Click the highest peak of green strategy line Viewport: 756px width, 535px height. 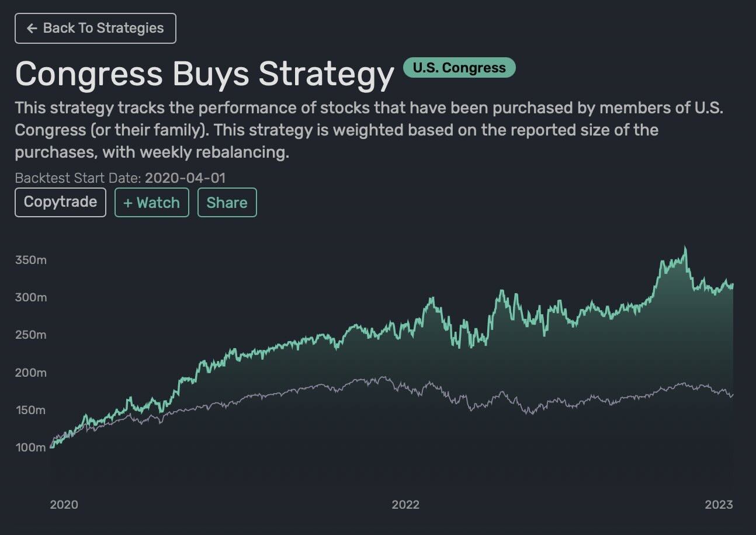685,248
